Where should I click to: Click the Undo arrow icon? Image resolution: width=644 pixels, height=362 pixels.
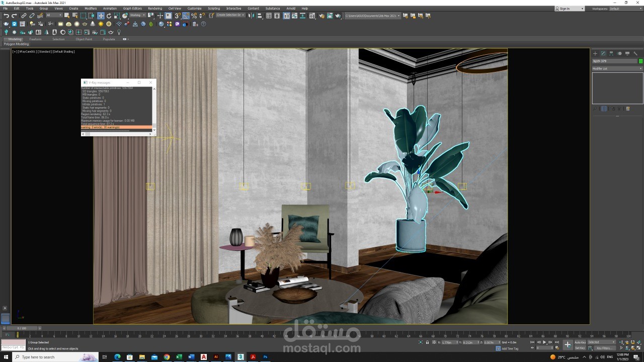[6, 16]
